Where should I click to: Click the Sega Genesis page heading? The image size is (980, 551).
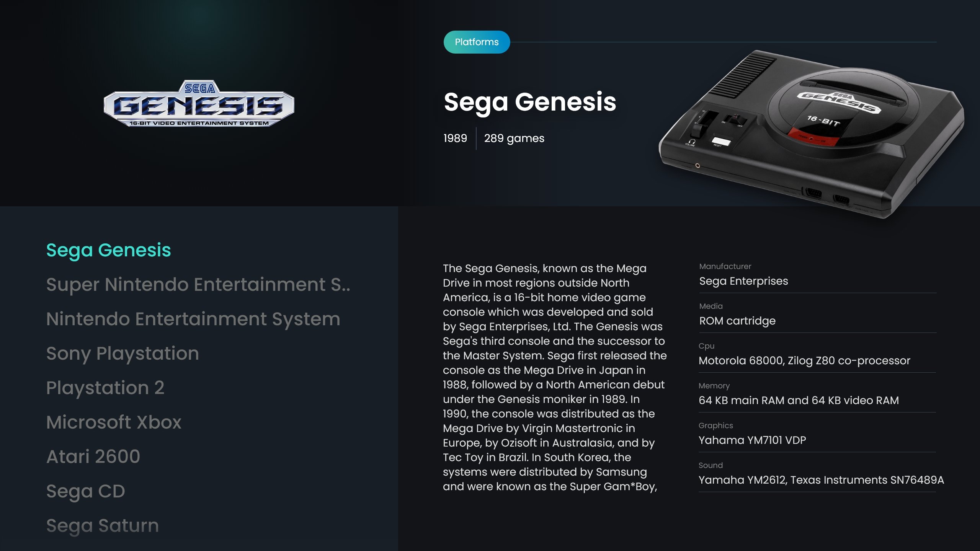530,102
